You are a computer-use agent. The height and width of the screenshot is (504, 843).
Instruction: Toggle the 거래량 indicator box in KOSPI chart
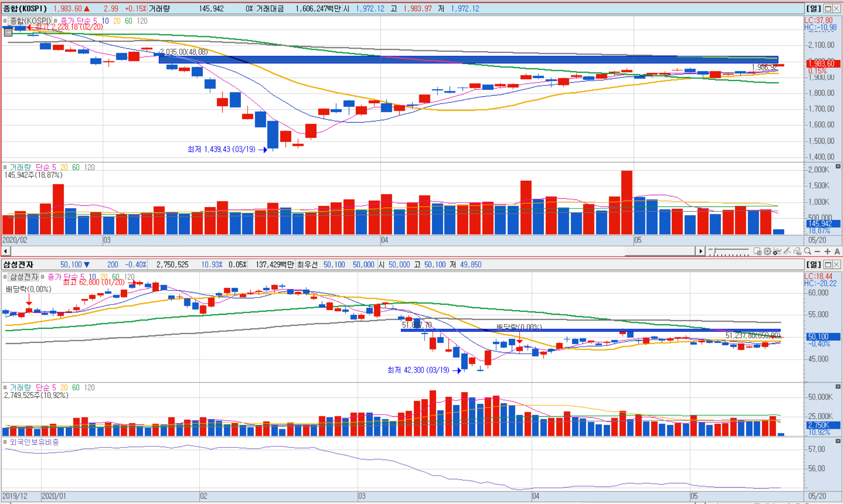[x=5, y=167]
